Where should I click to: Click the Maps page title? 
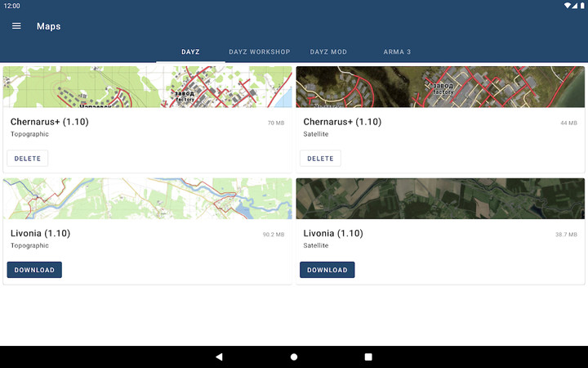click(48, 26)
